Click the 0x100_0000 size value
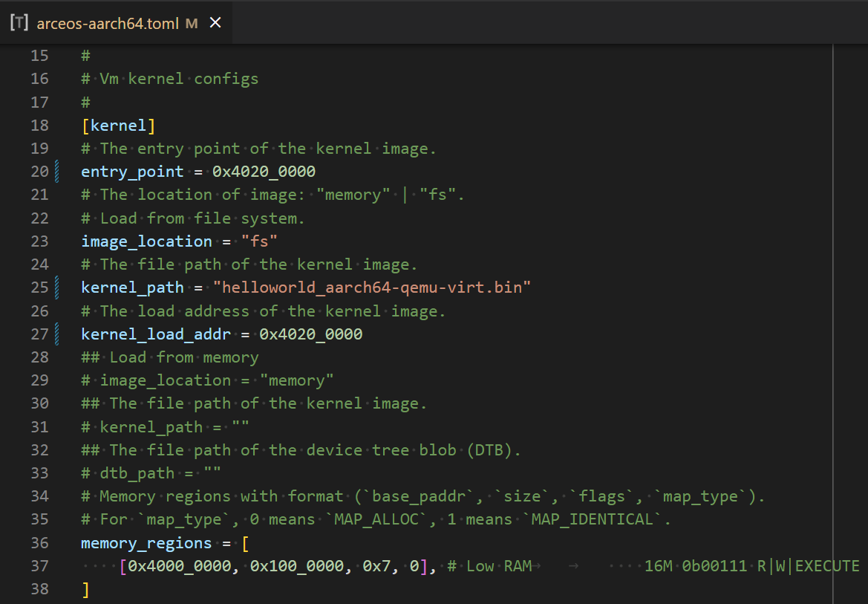Image resolution: width=868 pixels, height=604 pixels. [x=297, y=566]
